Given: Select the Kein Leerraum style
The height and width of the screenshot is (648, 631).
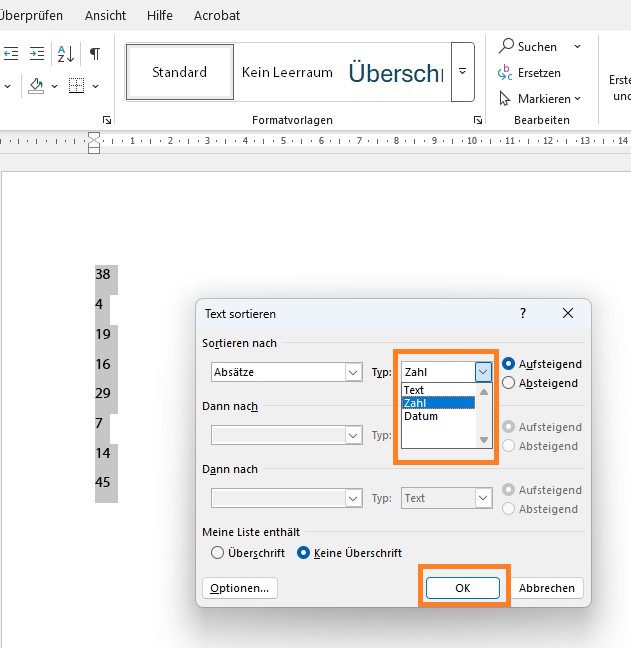Looking at the screenshot, I should (287, 72).
